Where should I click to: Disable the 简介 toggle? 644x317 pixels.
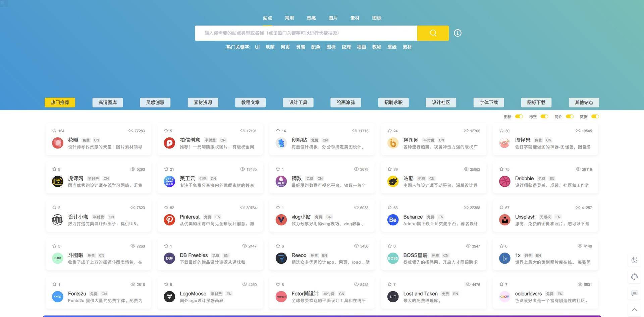pos(570,117)
